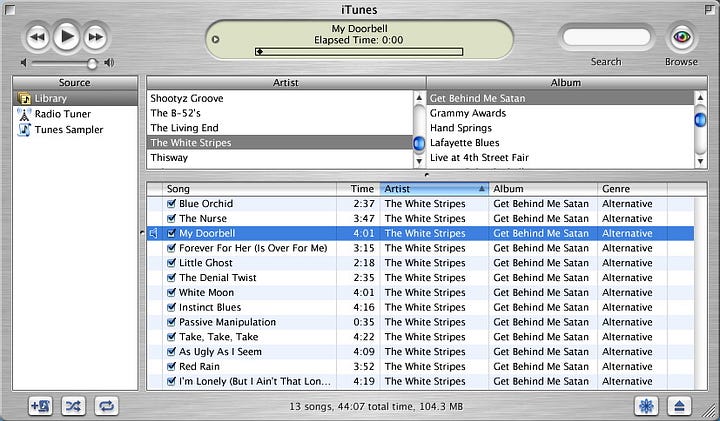720x421 pixels.
Task: Uncheck the Little Ghost checkbox
Action: point(171,263)
